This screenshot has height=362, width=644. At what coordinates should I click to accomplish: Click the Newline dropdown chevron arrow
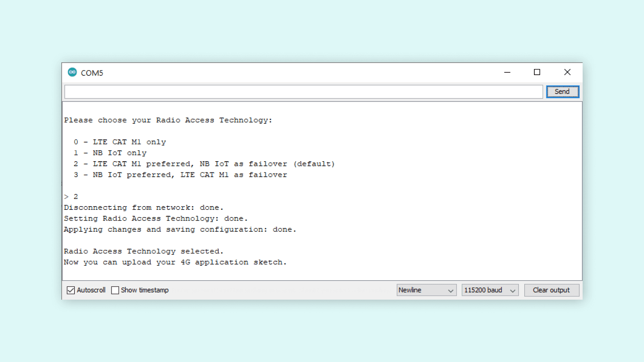click(x=450, y=291)
